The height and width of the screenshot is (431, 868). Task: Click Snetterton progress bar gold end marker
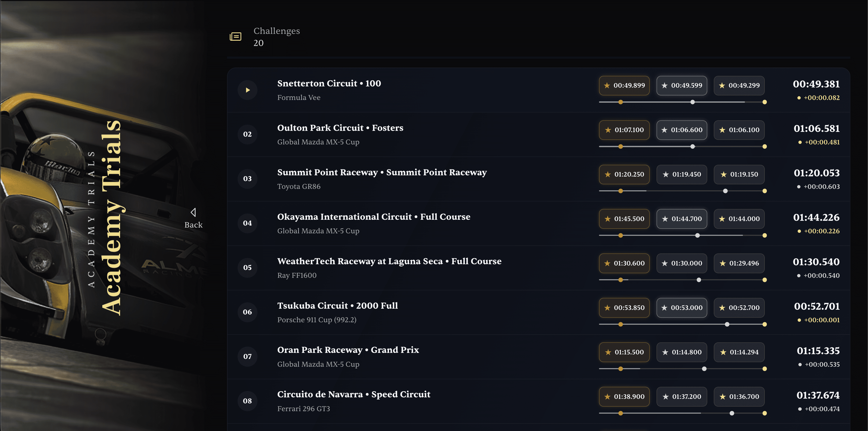[764, 102]
